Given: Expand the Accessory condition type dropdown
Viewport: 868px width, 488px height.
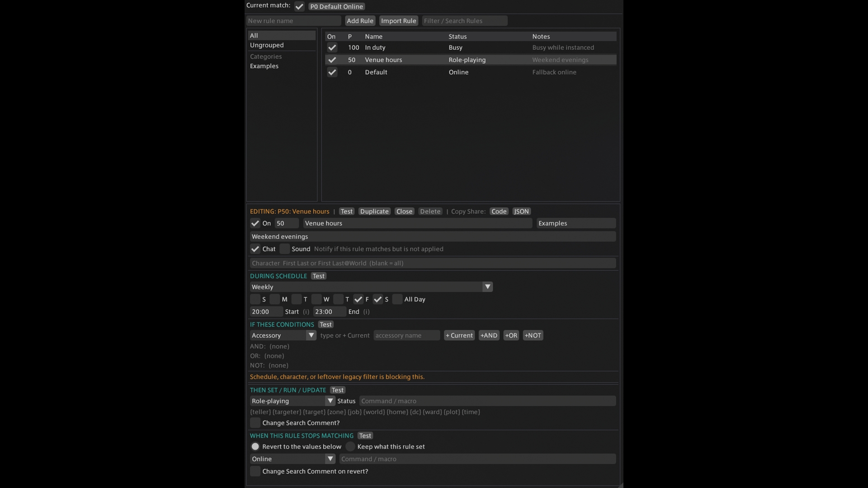Looking at the screenshot, I should (283, 335).
